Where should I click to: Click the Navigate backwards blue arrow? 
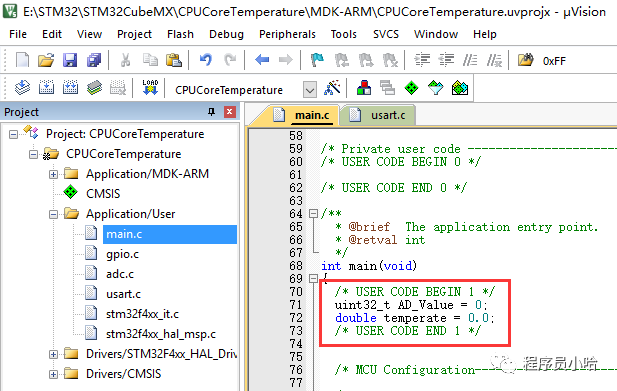tap(262, 60)
